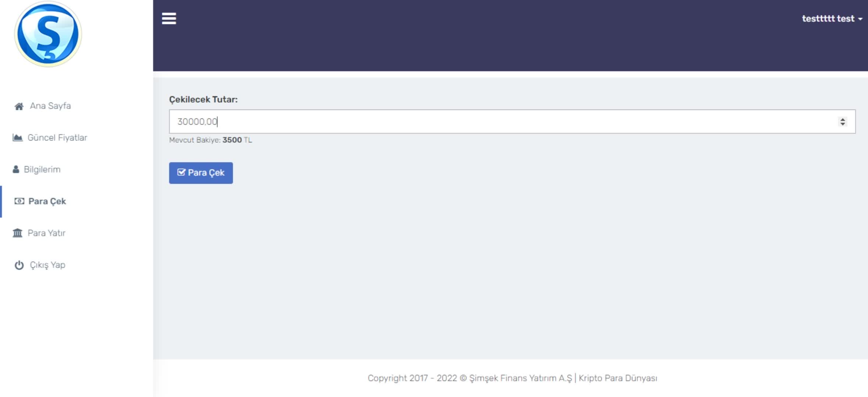The image size is (868, 397).
Task: Open the Ana Sayfa menu item
Action: (50, 106)
